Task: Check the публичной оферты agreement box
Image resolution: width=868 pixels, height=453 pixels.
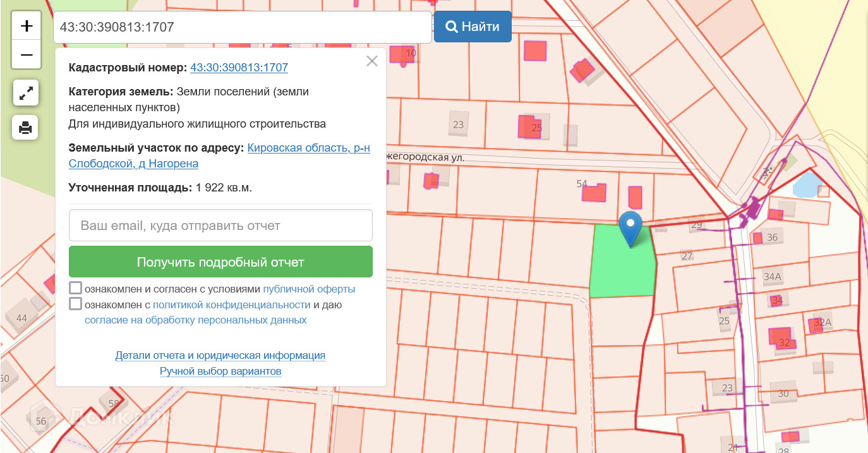Action: 76,289
